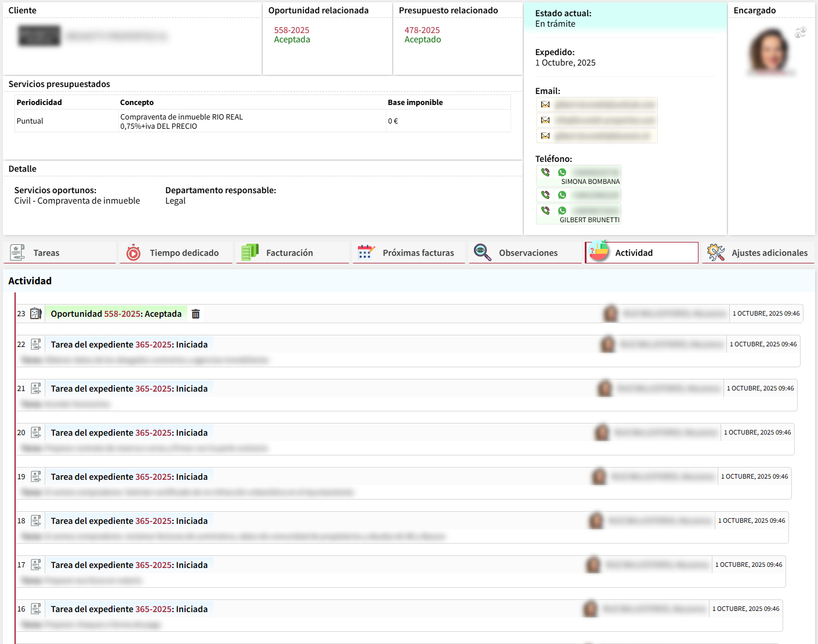Click the phone icon next to SIMONA BOMBANA
The height and width of the screenshot is (644, 818).
[x=545, y=172]
